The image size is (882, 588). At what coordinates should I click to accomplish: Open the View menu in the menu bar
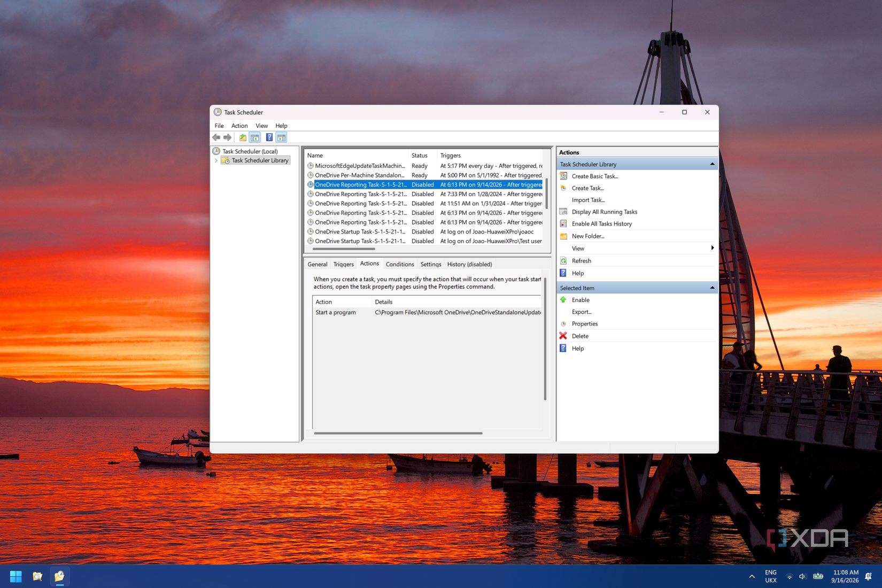pos(261,126)
